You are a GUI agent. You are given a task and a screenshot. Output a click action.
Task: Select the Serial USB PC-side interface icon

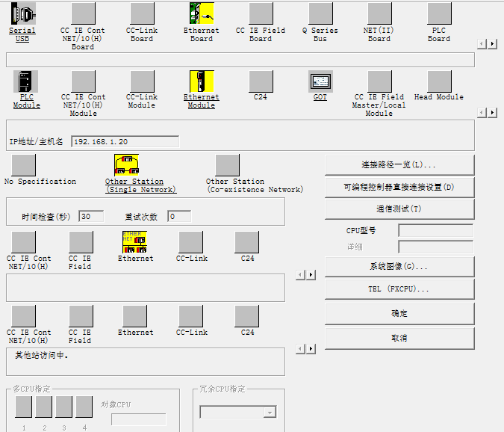[23, 14]
